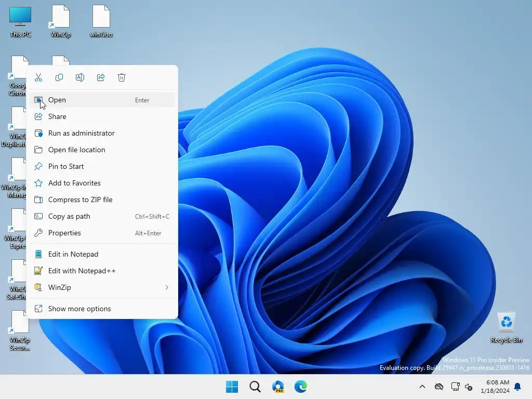Click the WinZip menu entry label
The image size is (532, 399).
click(60, 288)
